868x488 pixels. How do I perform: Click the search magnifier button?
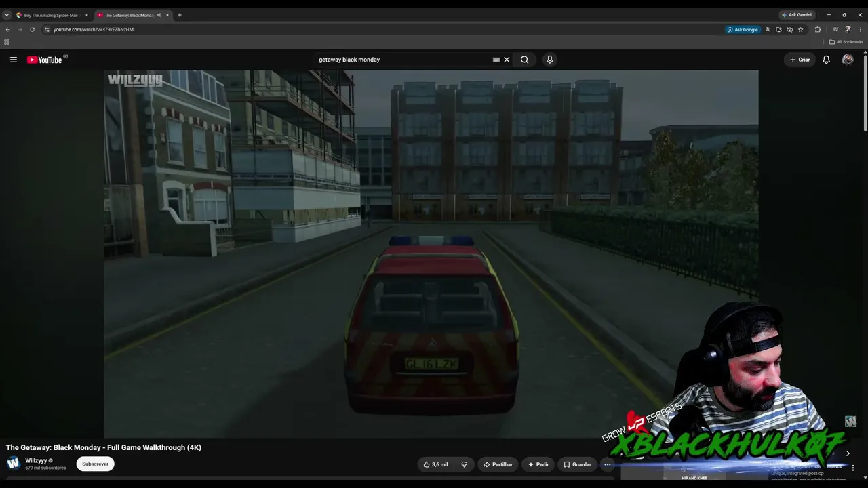[524, 60]
